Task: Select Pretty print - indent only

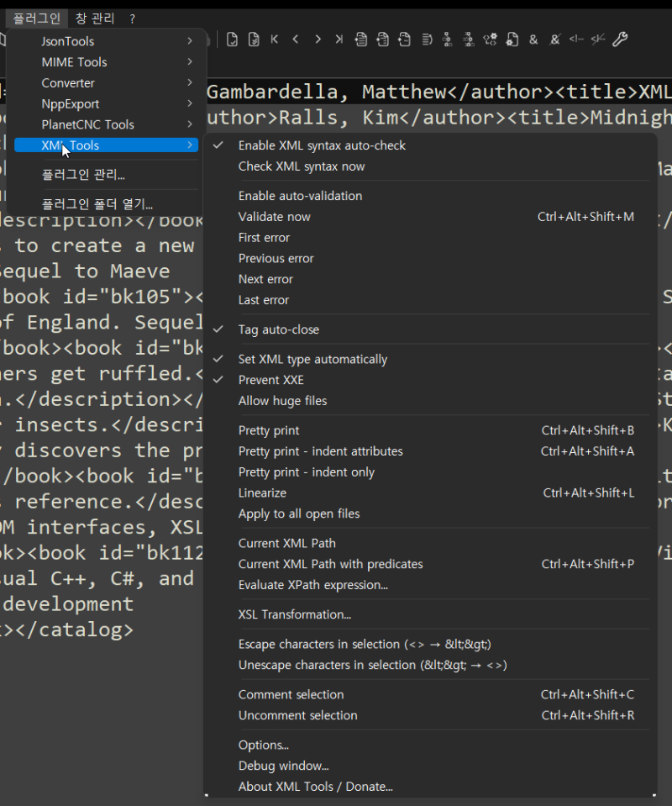Action: (x=306, y=472)
